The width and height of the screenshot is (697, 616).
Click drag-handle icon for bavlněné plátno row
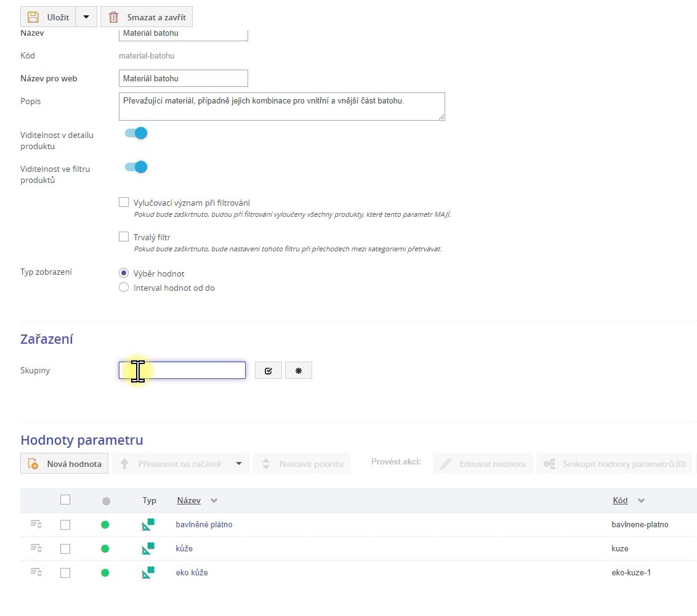click(36, 524)
